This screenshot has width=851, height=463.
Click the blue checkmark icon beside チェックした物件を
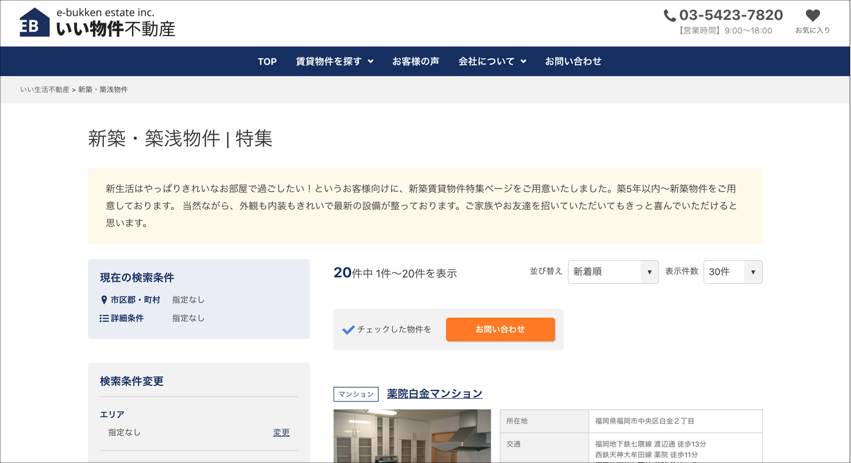(348, 329)
